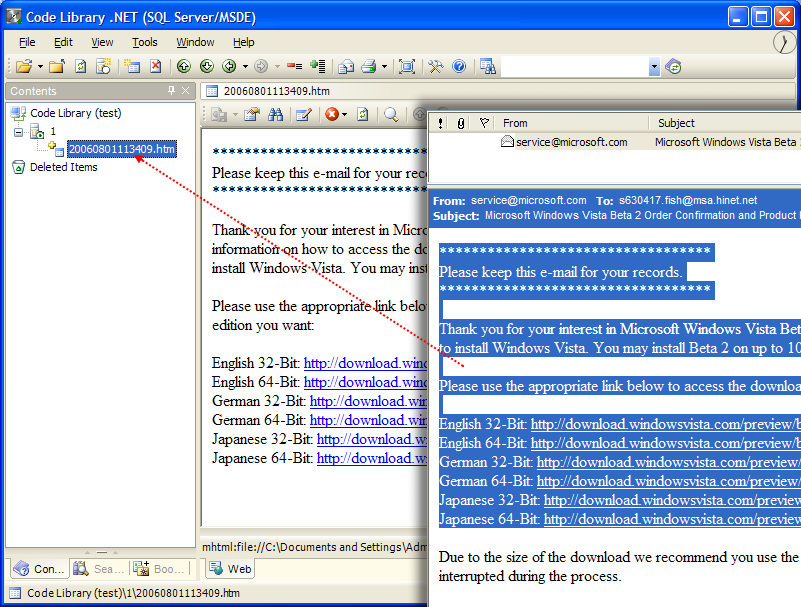The image size is (801, 607).
Task: Click the search binoculars icon beside the combo box
Action: point(487,66)
